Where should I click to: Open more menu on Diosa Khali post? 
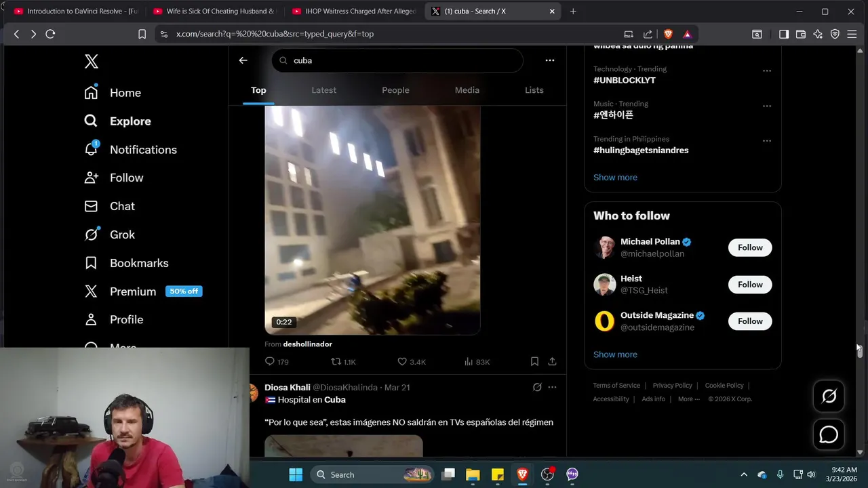click(552, 387)
